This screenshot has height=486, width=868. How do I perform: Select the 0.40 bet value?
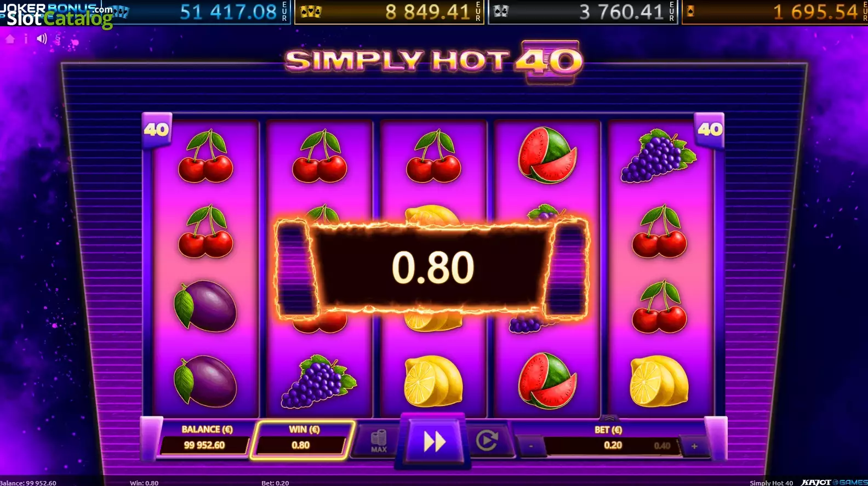tap(662, 446)
